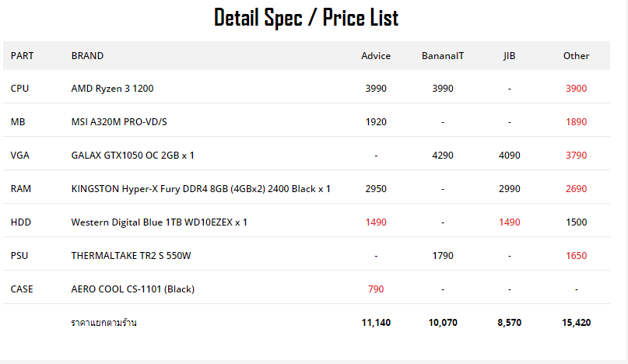This screenshot has width=628, height=364.
Task: Click the Advice column header
Action: tap(376, 56)
